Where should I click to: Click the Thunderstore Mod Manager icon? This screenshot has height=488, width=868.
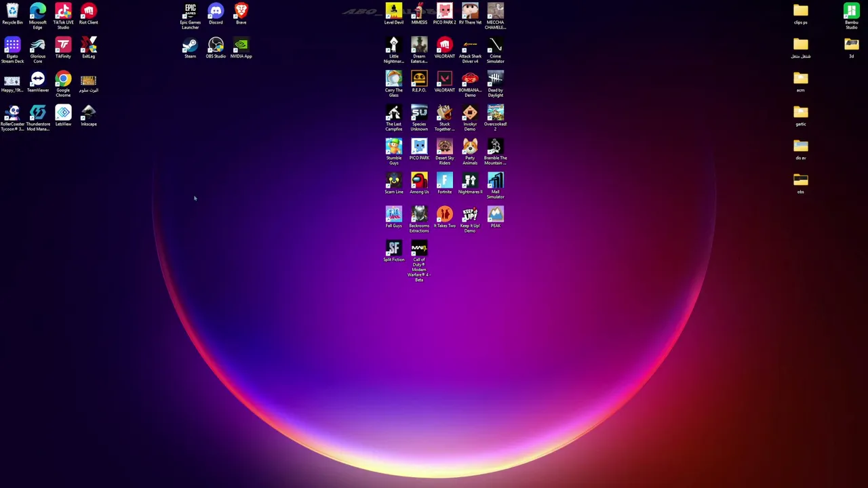pos(38,117)
